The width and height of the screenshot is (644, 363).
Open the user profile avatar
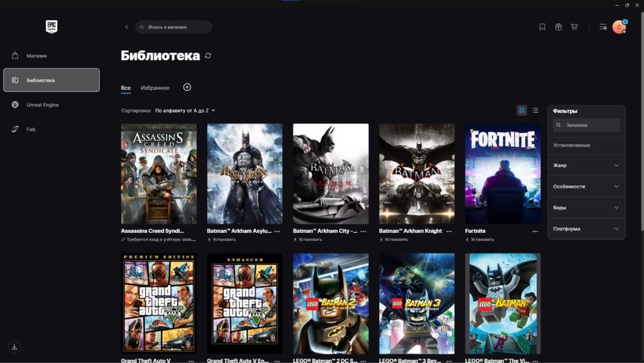click(x=620, y=26)
